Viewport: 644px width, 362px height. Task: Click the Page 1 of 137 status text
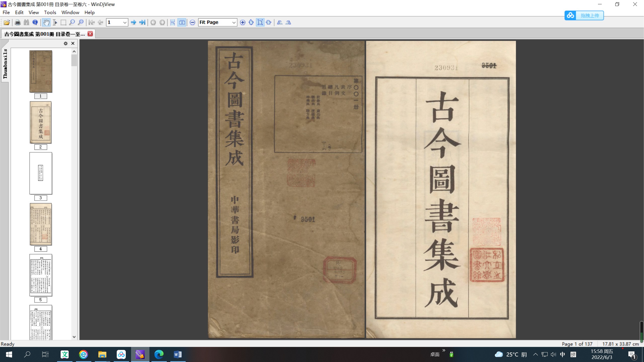(577, 344)
